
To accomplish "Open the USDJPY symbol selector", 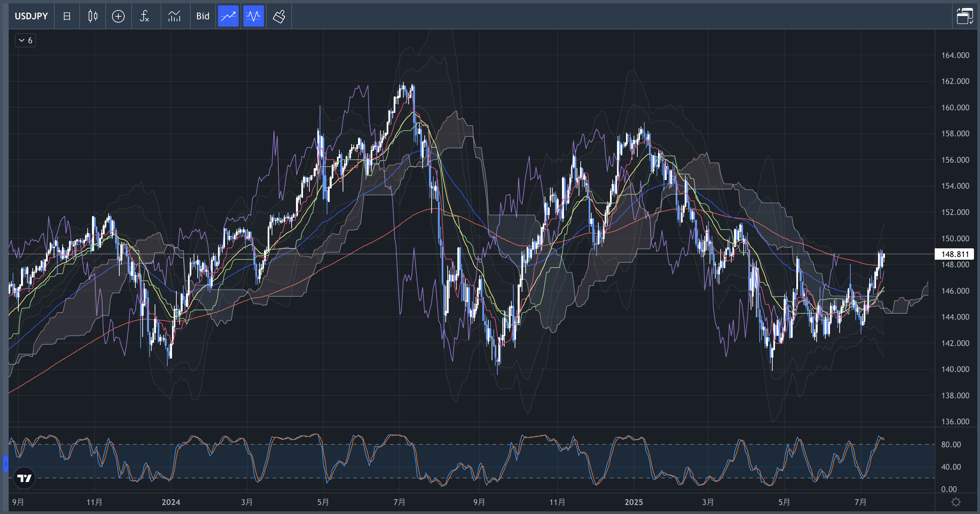I will (x=31, y=16).
